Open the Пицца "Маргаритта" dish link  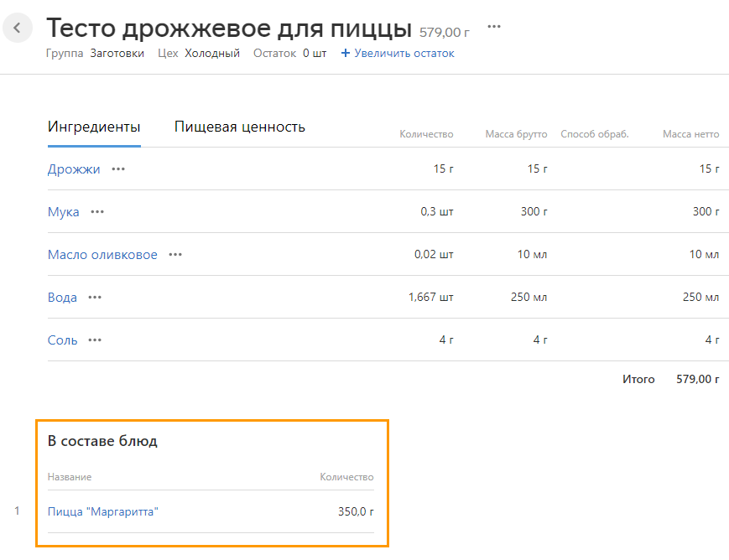tap(102, 511)
